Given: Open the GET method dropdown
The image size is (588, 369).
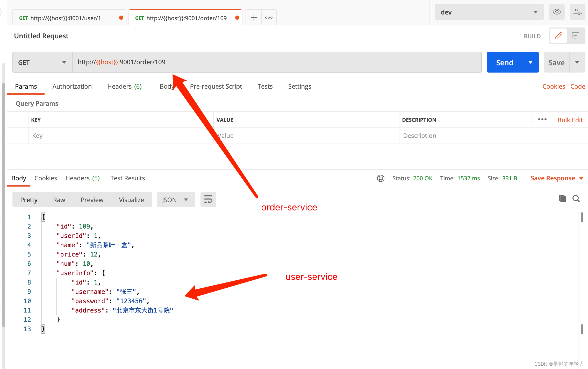Looking at the screenshot, I should click(42, 62).
